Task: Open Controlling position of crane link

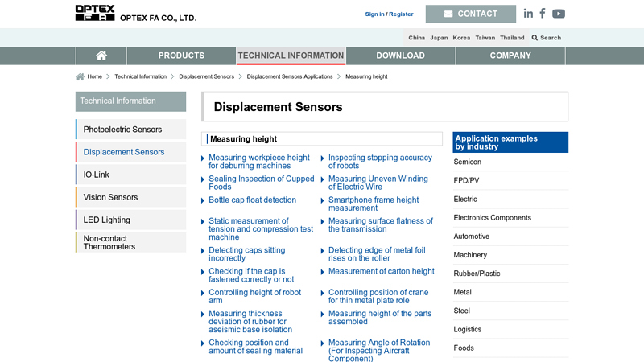Action: point(378,296)
